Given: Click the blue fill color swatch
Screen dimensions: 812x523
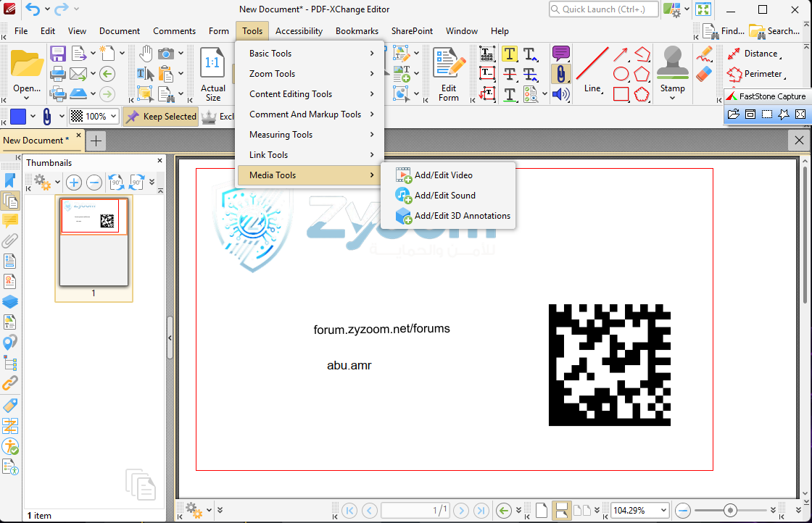Looking at the screenshot, I should (18, 117).
